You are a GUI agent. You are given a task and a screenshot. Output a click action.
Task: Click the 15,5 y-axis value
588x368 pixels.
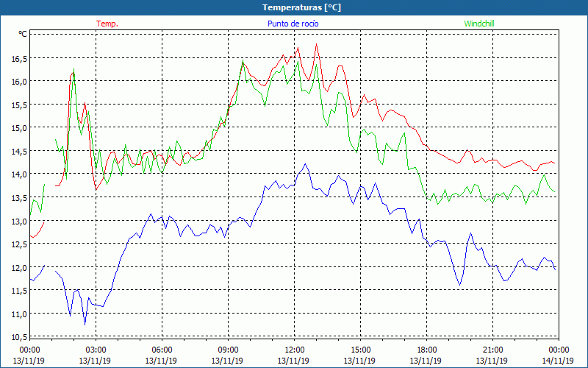click(20, 105)
